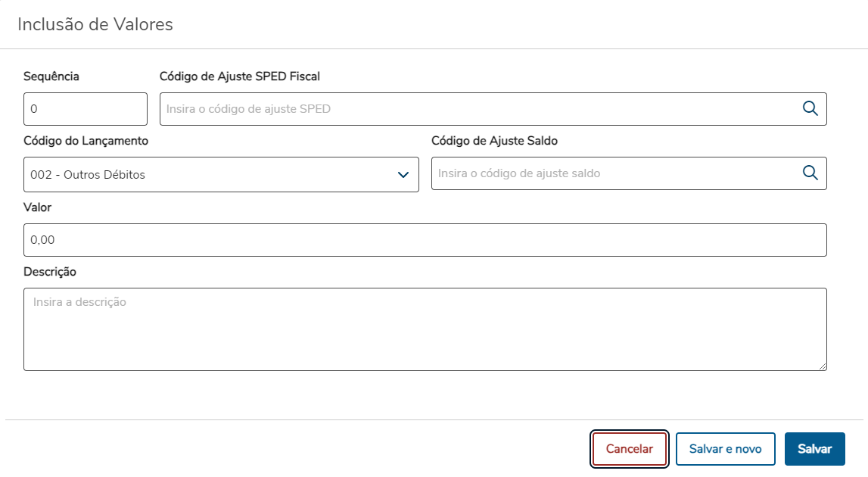This screenshot has width=868, height=477.
Task: Click the 'Descrição' field label
Action: (50, 272)
